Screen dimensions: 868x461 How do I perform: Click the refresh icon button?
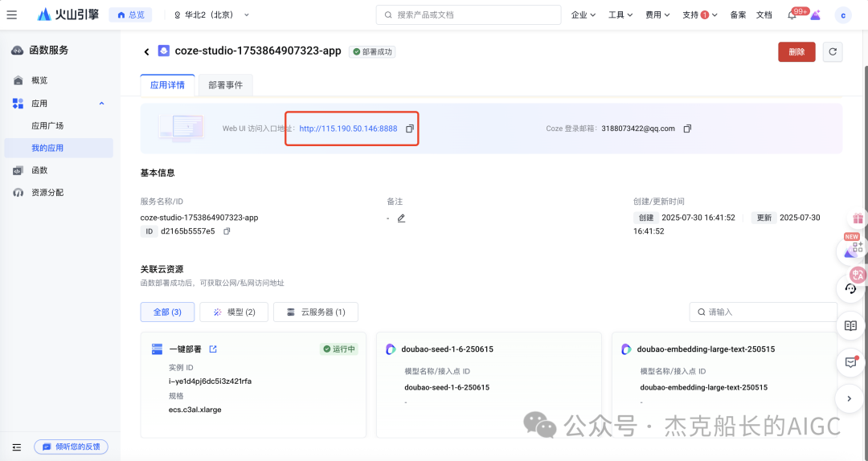[833, 51]
